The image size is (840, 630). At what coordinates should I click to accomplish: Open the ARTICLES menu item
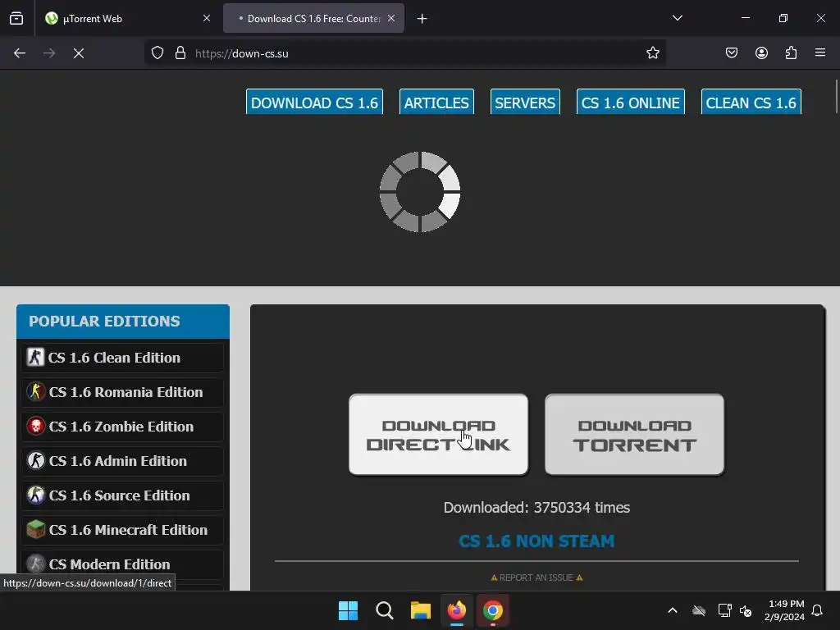[436, 102]
